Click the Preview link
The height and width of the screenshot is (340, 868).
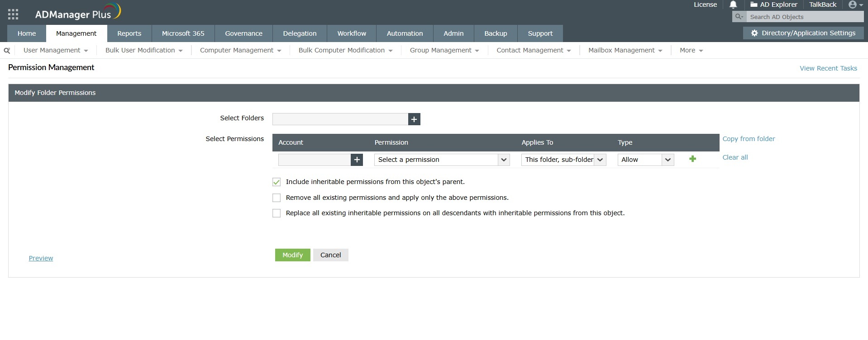coord(41,258)
